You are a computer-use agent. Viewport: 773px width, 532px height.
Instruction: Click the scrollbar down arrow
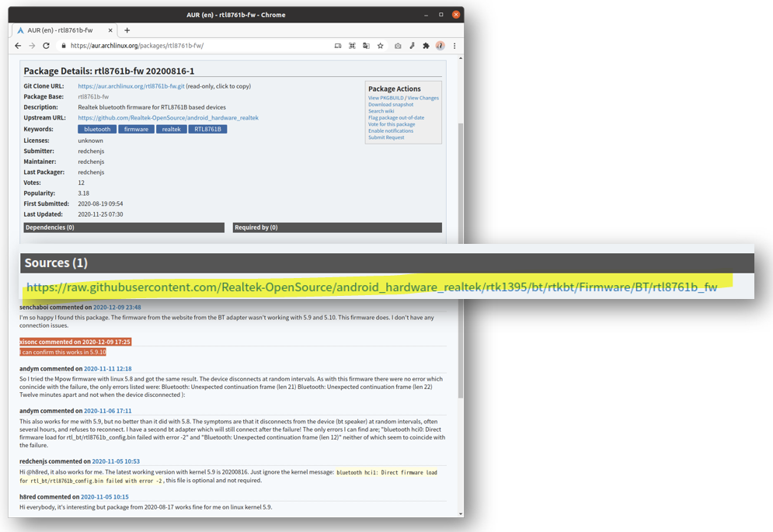click(x=461, y=514)
